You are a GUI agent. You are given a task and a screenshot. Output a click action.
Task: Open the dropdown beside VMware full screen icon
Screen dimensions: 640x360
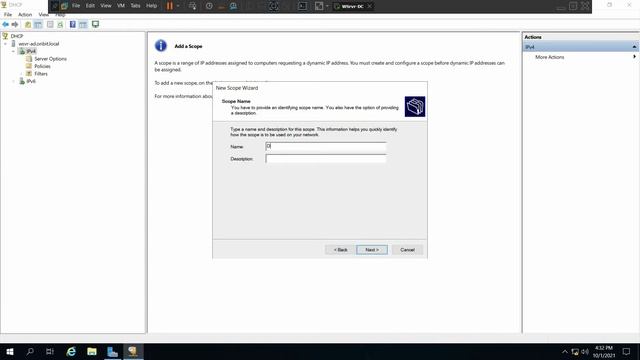coord(327,6)
